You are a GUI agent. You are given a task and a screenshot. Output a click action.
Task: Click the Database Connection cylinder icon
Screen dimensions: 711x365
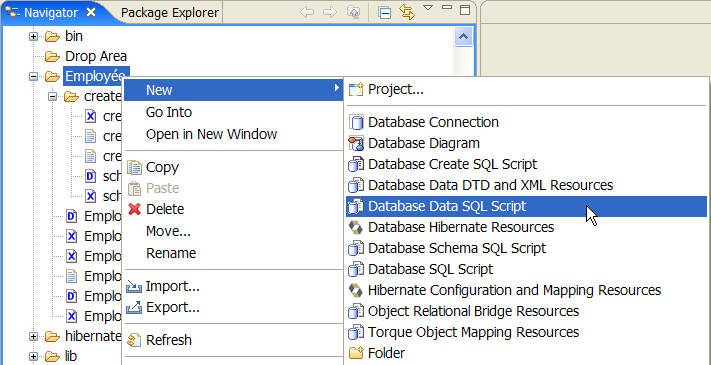(356, 122)
